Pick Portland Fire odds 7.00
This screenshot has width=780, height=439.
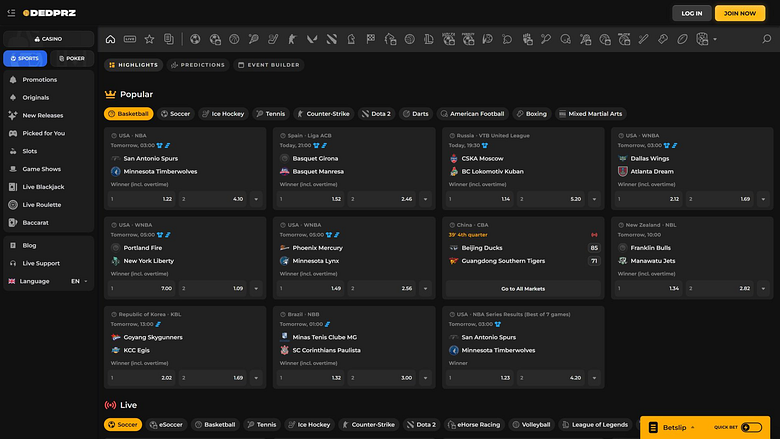[141, 288]
